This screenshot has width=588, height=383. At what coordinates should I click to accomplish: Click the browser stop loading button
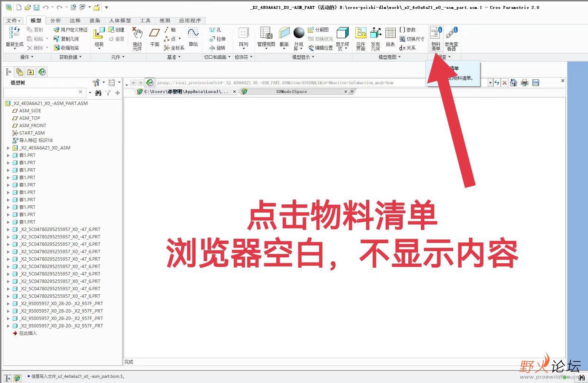coord(505,83)
